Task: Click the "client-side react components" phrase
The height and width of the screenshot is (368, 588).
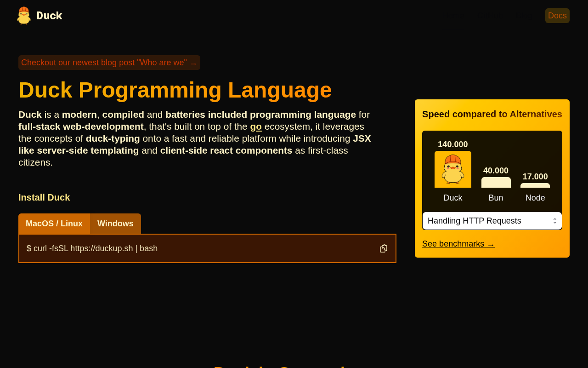Action: click(x=226, y=150)
